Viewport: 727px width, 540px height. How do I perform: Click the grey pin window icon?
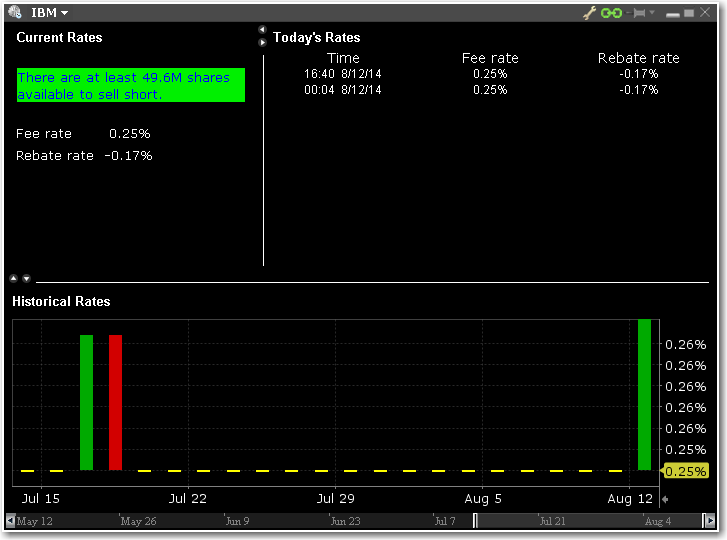[639, 13]
